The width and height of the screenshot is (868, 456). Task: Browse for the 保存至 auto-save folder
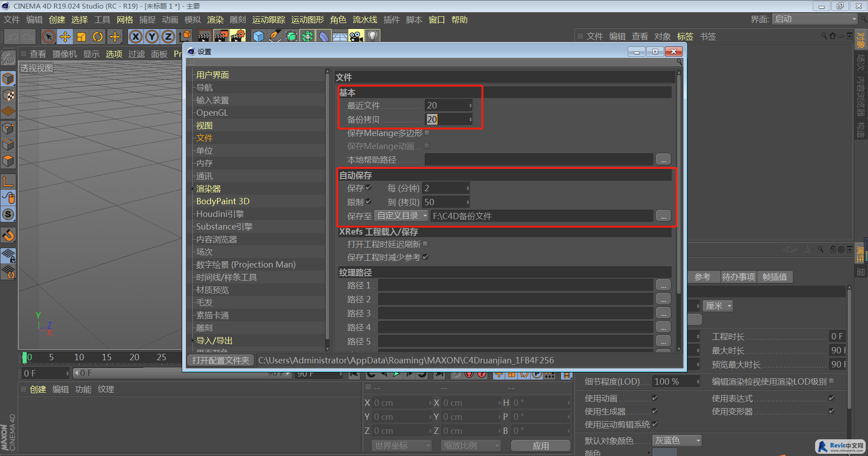coord(663,216)
